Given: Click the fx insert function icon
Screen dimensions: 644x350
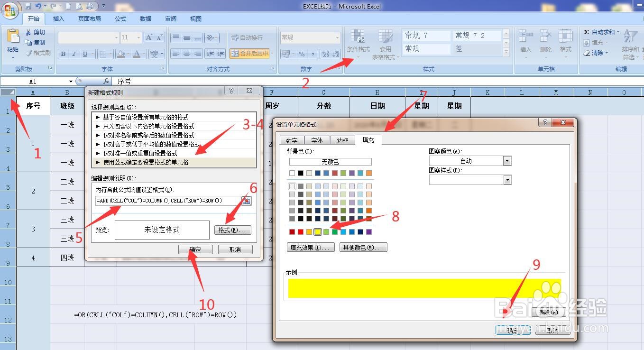Looking at the screenshot, I should pos(106,82).
